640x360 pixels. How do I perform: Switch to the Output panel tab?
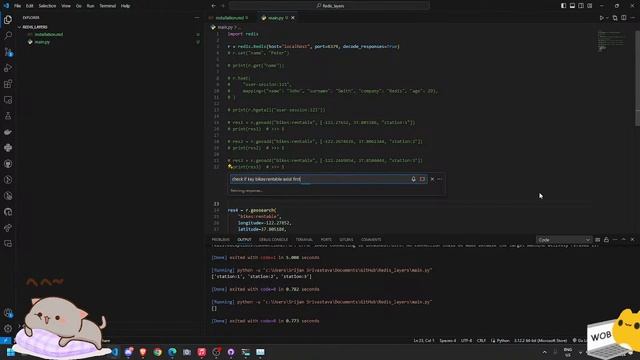point(244,240)
